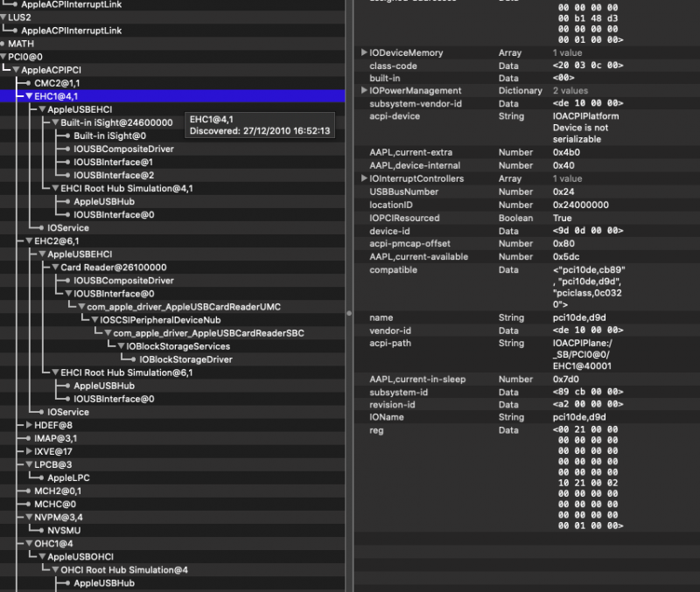Expand the IODeviceMemory property array

click(364, 53)
